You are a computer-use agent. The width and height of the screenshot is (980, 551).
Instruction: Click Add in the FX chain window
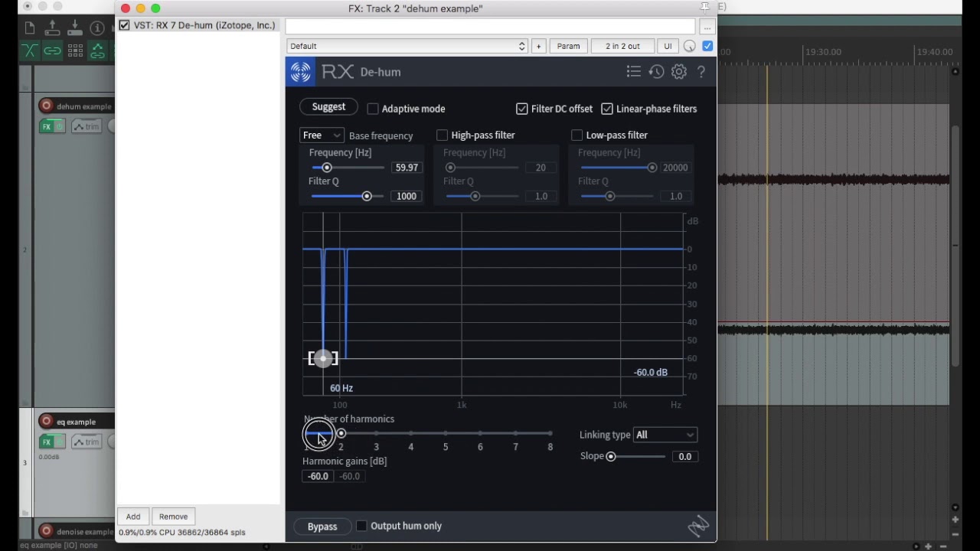coord(133,517)
